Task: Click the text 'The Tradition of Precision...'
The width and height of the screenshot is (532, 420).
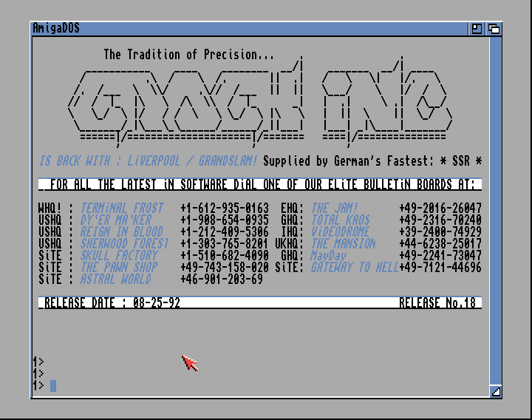Action: 188,54
